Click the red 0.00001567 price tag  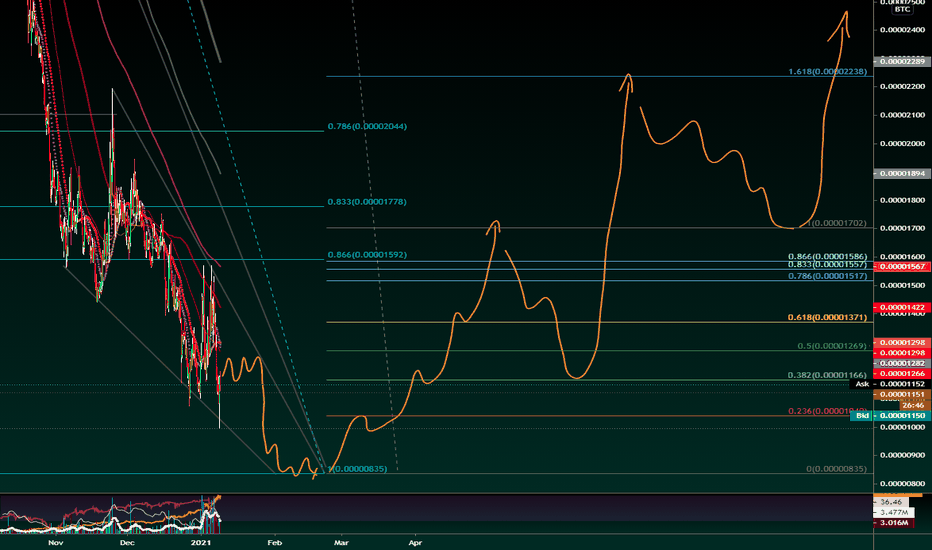[x=902, y=267]
